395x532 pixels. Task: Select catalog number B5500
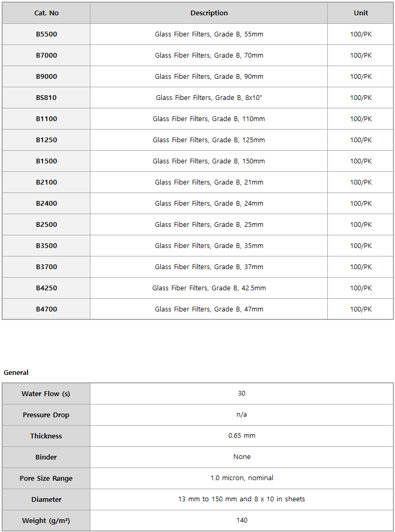(47, 34)
